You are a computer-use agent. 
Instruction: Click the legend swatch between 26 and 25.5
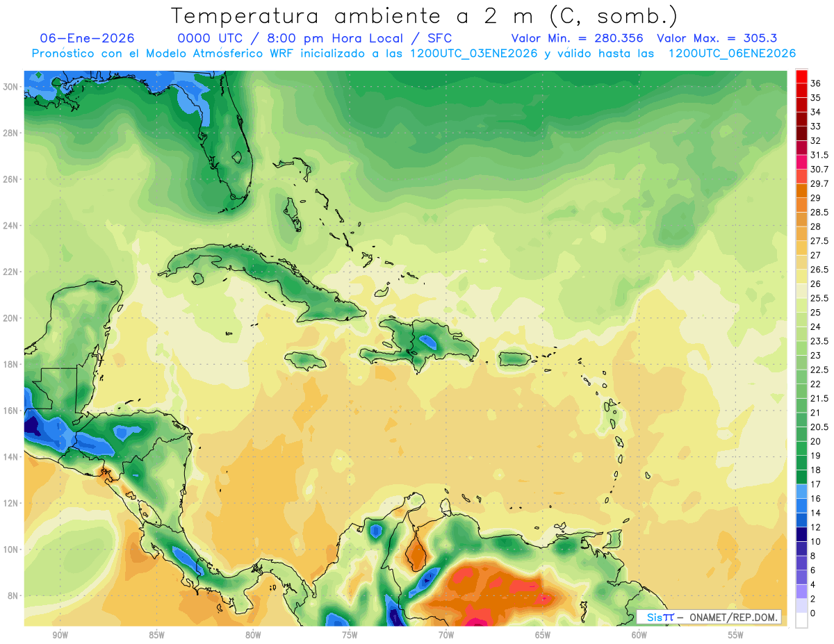coord(801,291)
